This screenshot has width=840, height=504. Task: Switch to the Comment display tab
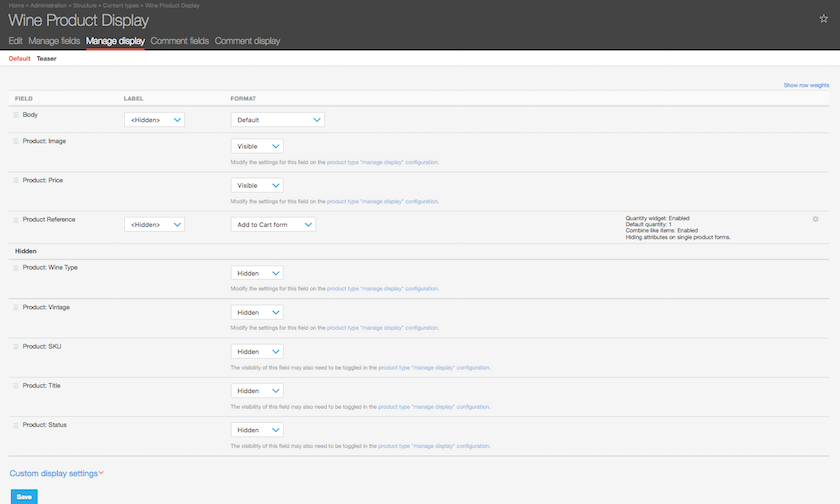coord(247,41)
